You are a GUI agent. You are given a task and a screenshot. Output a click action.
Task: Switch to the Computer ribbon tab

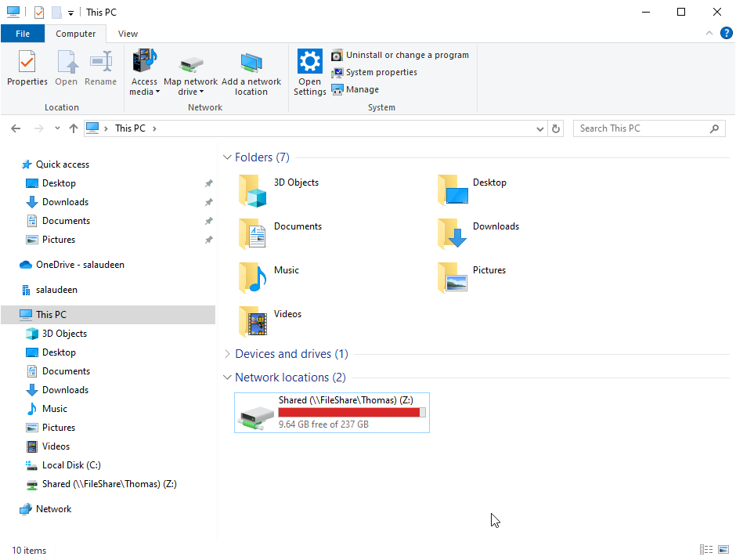click(x=76, y=34)
